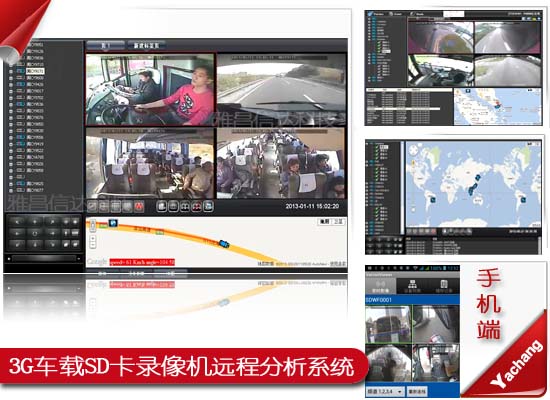Click second icon in left video toolbar group
550x400 pixels.
coord(104,206)
